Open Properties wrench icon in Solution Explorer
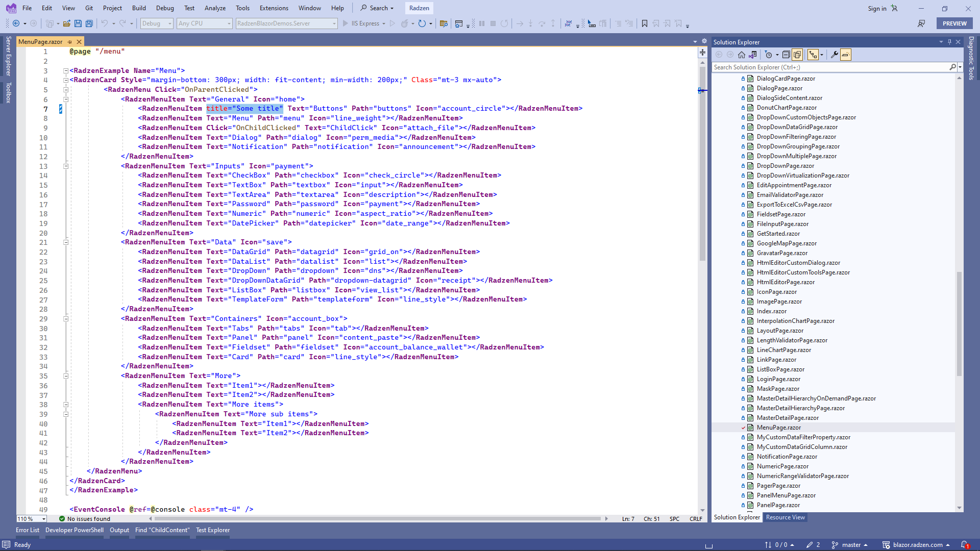This screenshot has height=551, width=980. [x=835, y=55]
